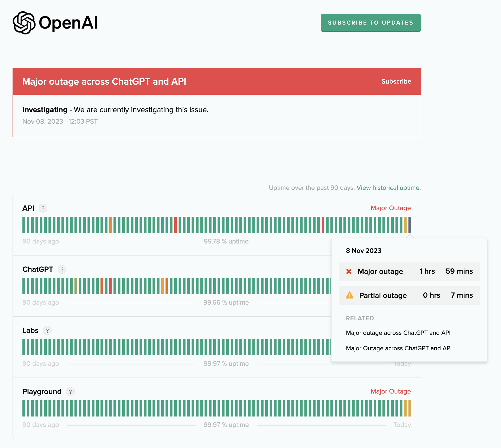Select the last dark bar in API uptime chart
This screenshot has width=501, height=448.
[410, 225]
